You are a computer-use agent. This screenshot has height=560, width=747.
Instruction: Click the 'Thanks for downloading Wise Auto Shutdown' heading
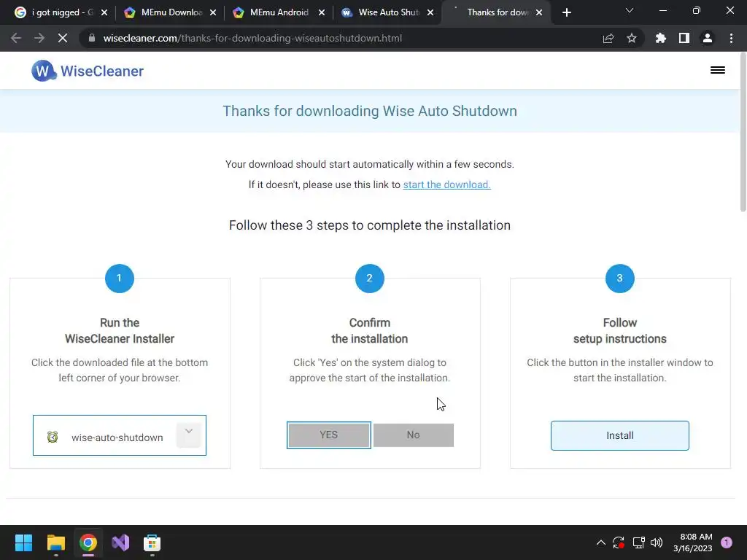click(370, 111)
